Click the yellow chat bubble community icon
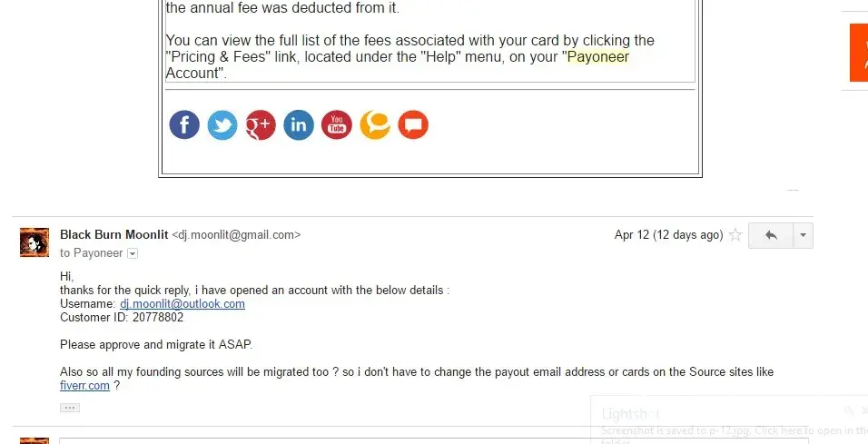Image resolution: width=868 pixels, height=444 pixels. pos(375,124)
